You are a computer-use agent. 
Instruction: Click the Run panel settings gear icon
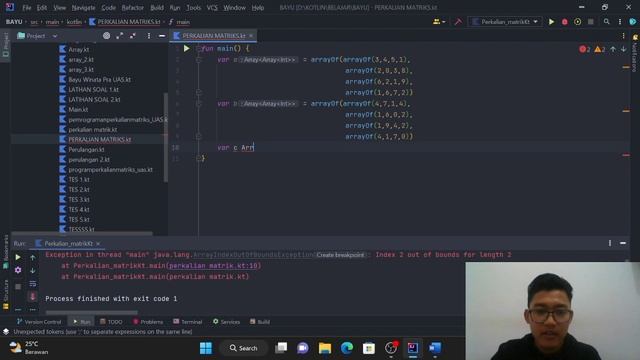tap(18, 270)
